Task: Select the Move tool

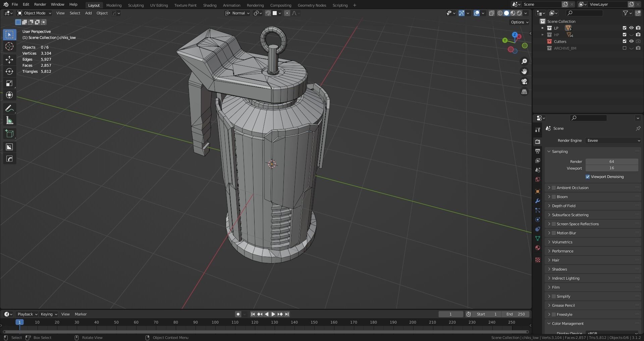Action: [9, 60]
